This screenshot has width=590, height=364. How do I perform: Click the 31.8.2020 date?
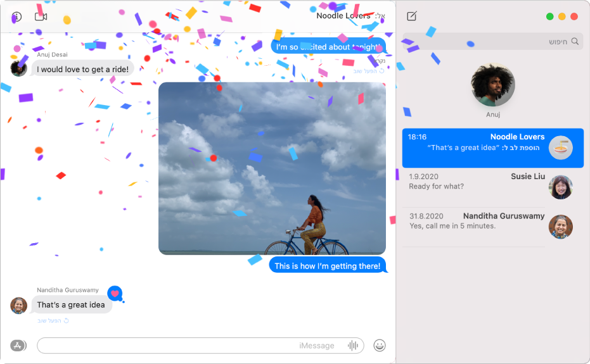(x=426, y=217)
